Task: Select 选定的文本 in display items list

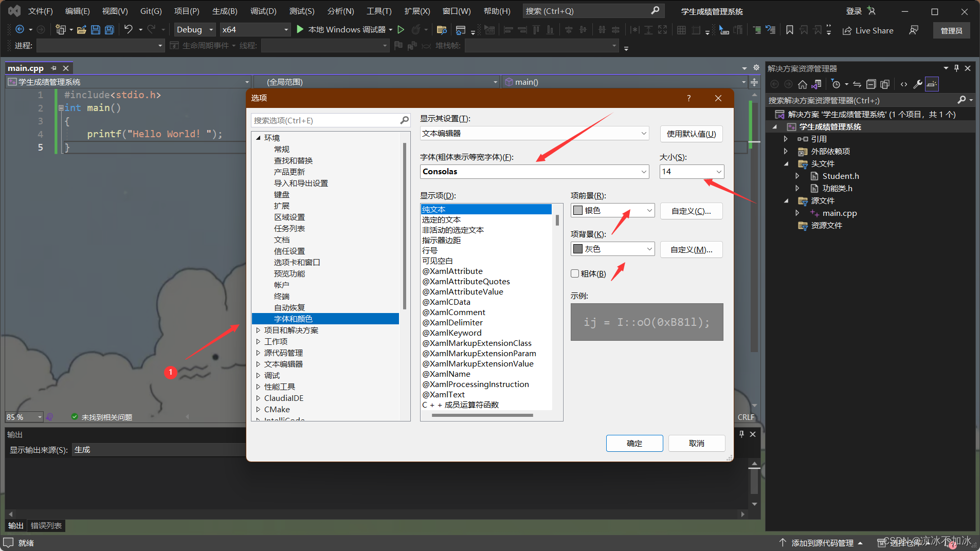Action: click(x=442, y=219)
